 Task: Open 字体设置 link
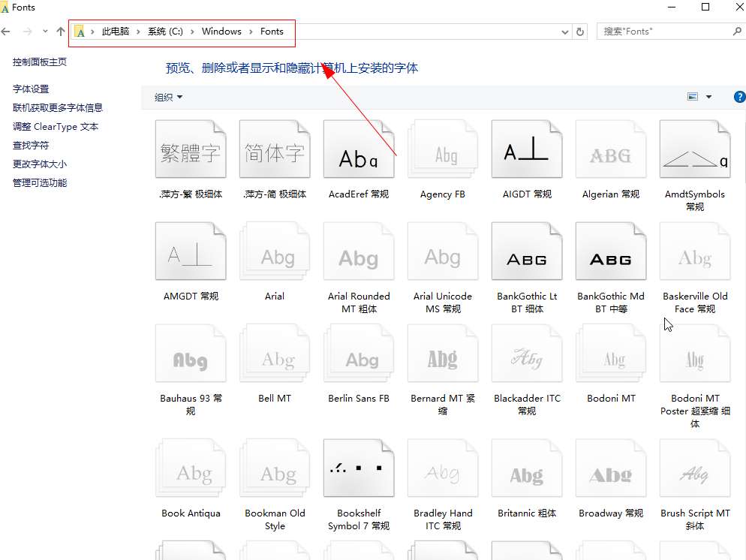(31, 89)
